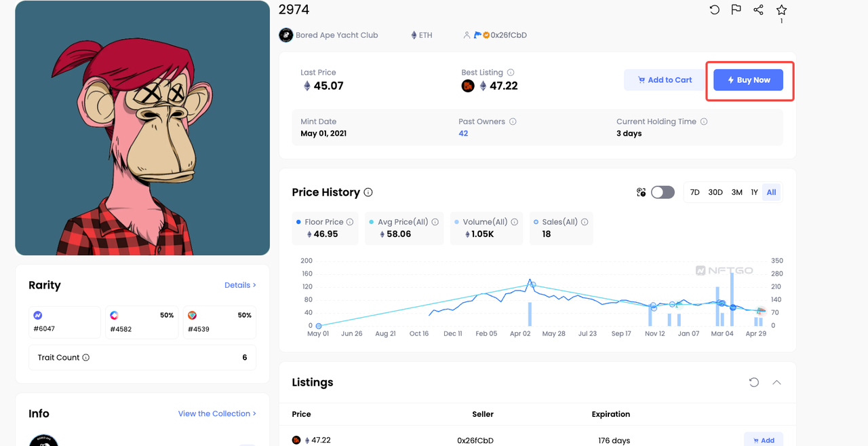Viewport: 868px width, 446px height.
Task: Click the Add to Cart button
Action: (x=665, y=80)
